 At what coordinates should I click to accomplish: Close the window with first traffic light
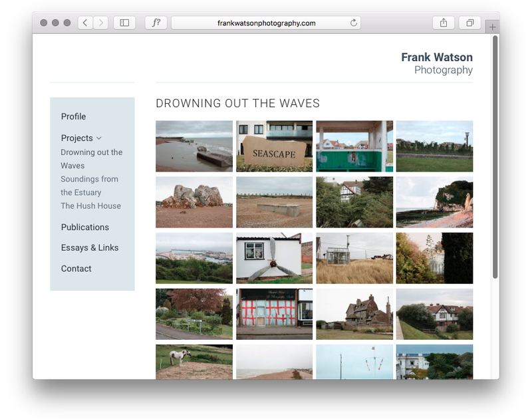43,23
